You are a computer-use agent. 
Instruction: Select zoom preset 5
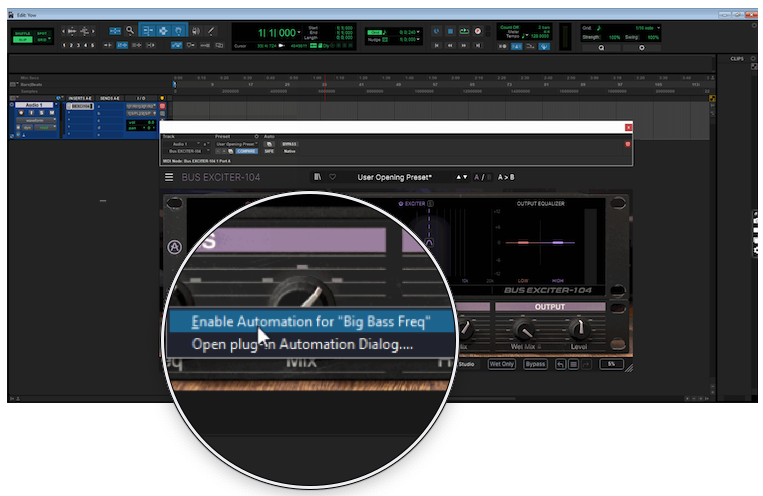coord(92,45)
